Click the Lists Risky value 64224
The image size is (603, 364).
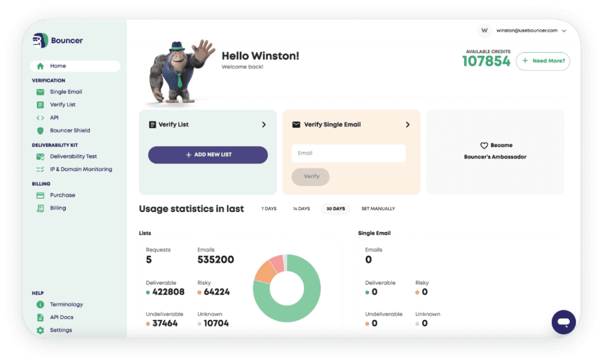[217, 292]
